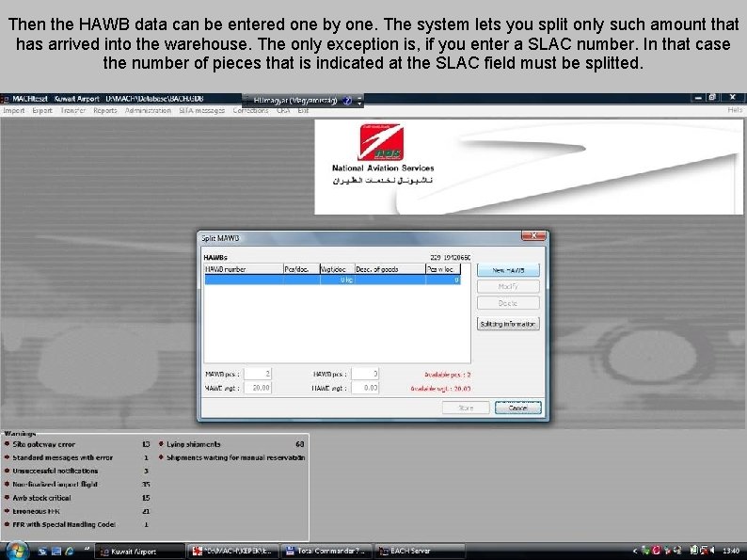Click the Delete button in Split MAWB
The width and height of the screenshot is (747, 560).
point(508,303)
